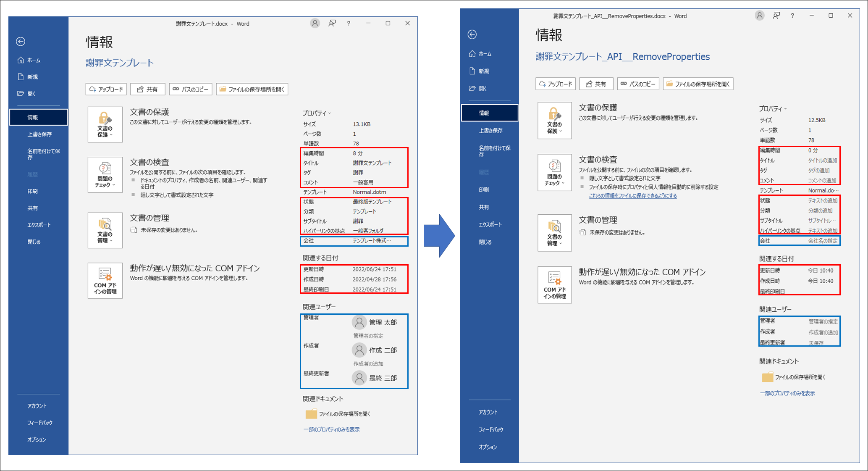Open 関連ドキュメント folder icon in right window
Viewport: 868px width, 471px height.
click(768, 377)
